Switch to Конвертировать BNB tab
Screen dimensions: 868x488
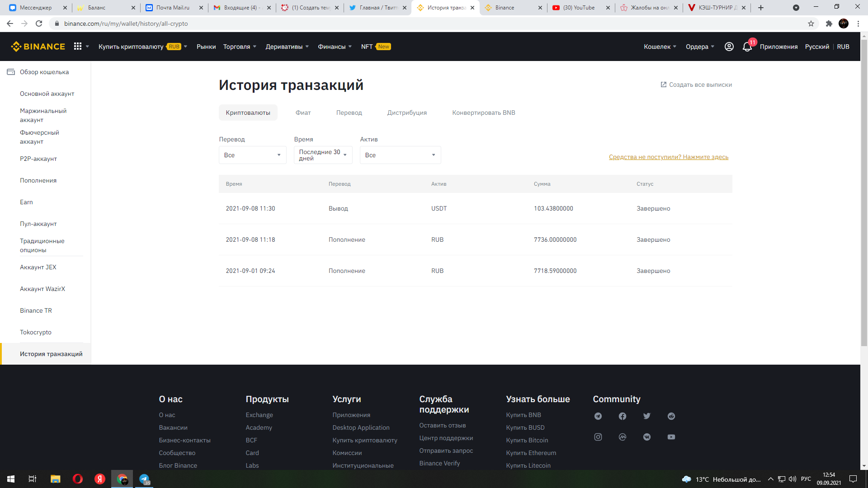[484, 113]
